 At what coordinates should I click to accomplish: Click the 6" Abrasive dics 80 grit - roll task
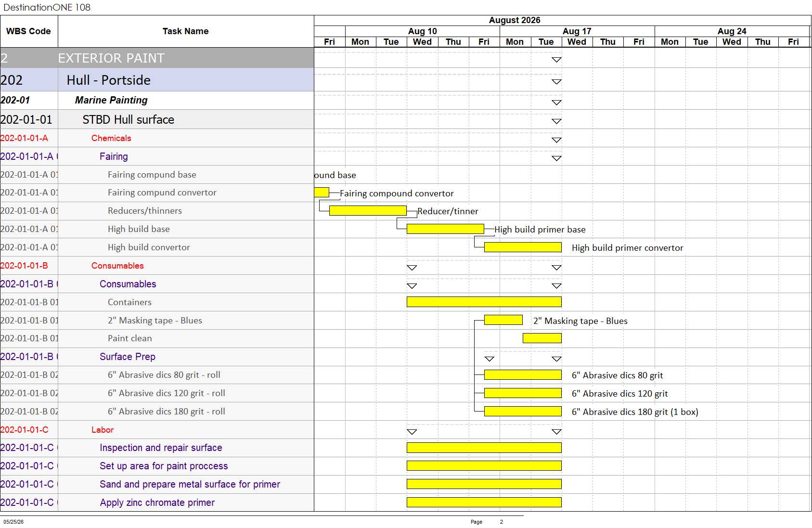[x=164, y=375]
